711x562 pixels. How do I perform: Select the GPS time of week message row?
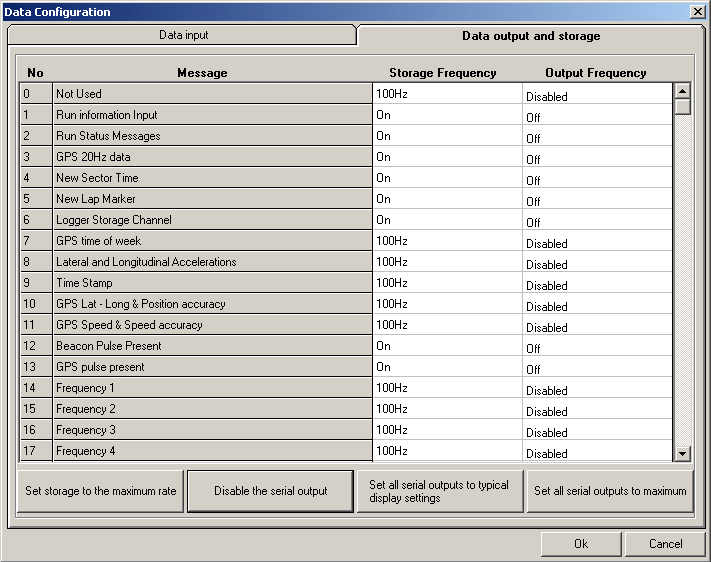pos(212,241)
